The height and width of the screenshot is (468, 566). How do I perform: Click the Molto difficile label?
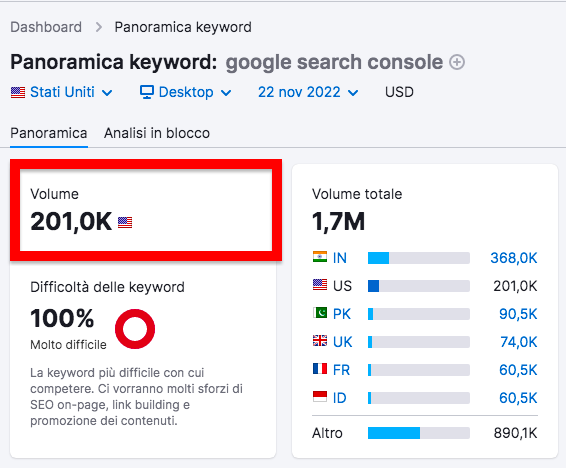(x=68, y=345)
